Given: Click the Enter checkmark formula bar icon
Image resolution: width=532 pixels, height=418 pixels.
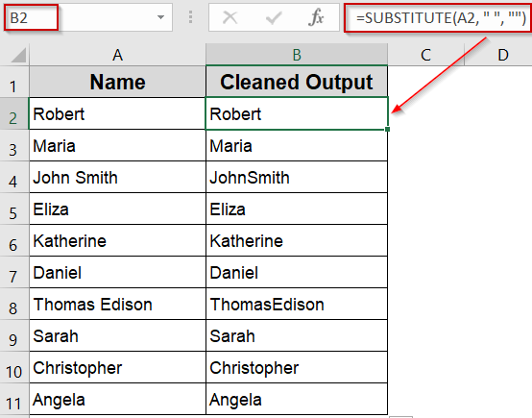Looking at the screenshot, I should 274,17.
